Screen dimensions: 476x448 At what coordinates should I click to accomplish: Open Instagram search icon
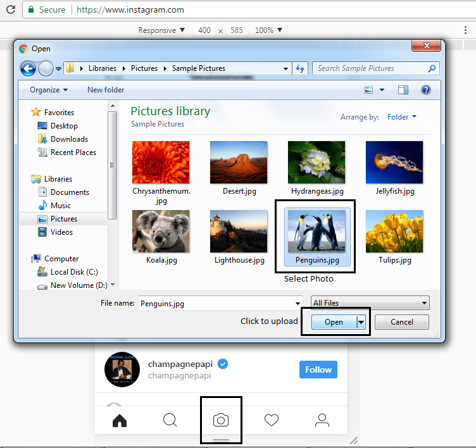[x=170, y=420]
